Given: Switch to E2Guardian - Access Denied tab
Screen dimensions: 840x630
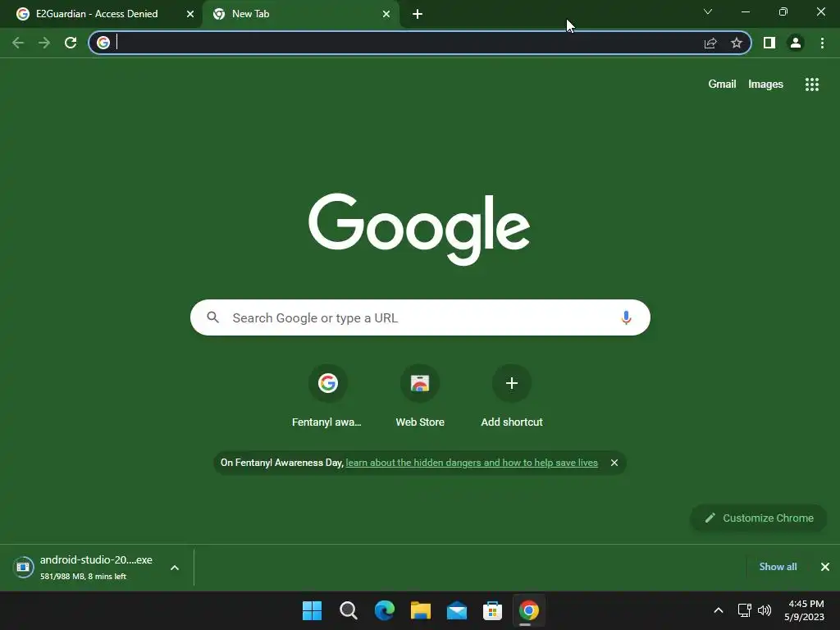Looking at the screenshot, I should tap(97, 14).
